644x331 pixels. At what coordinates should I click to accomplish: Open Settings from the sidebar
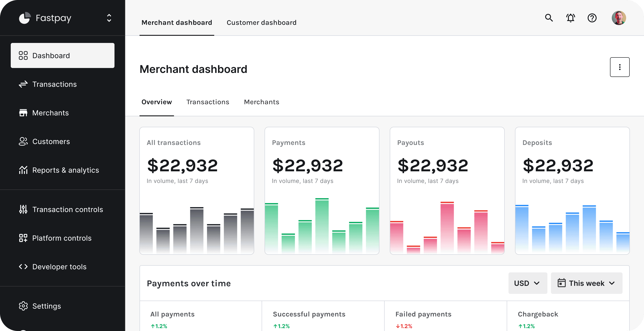point(47,306)
